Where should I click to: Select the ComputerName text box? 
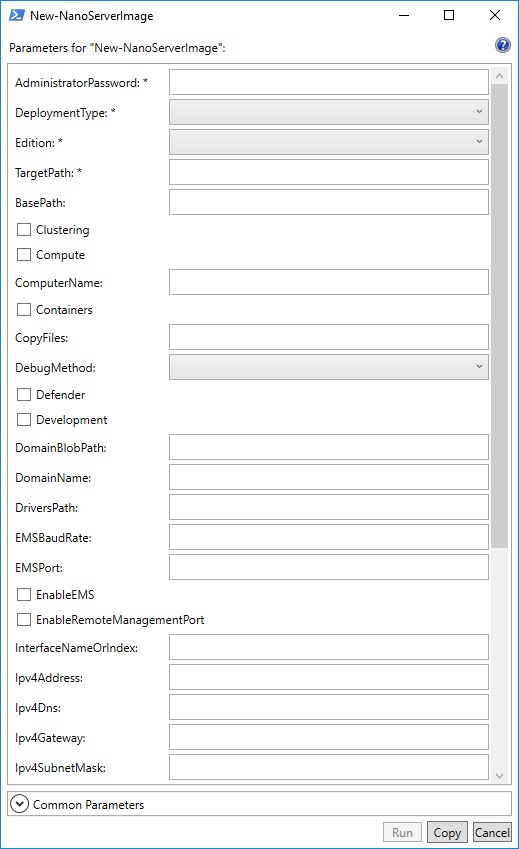point(329,282)
